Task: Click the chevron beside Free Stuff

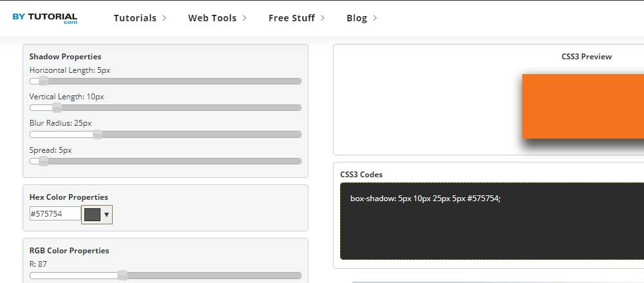Action: click(x=323, y=18)
